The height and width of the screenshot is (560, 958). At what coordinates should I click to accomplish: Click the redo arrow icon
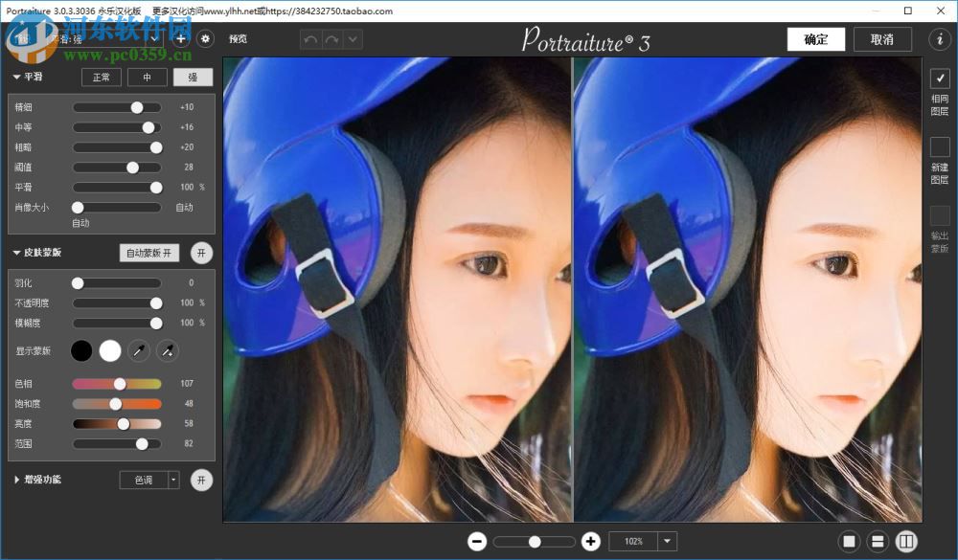331,38
